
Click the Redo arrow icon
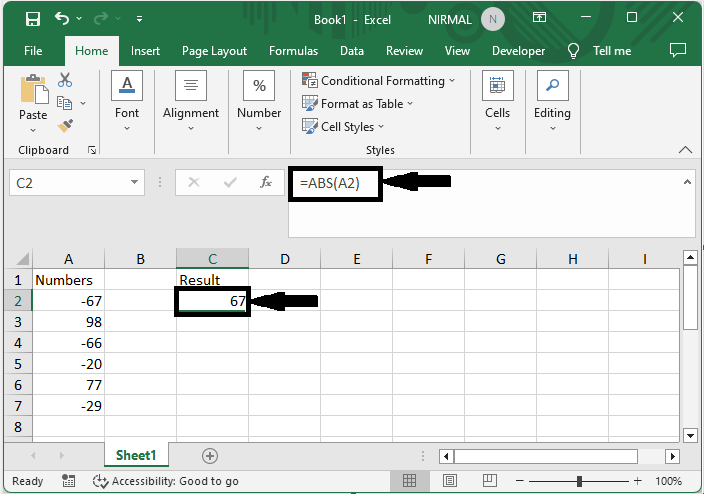coord(101,18)
